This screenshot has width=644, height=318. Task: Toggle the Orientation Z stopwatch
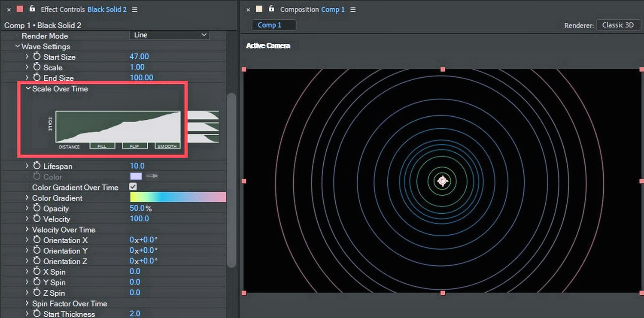36,261
